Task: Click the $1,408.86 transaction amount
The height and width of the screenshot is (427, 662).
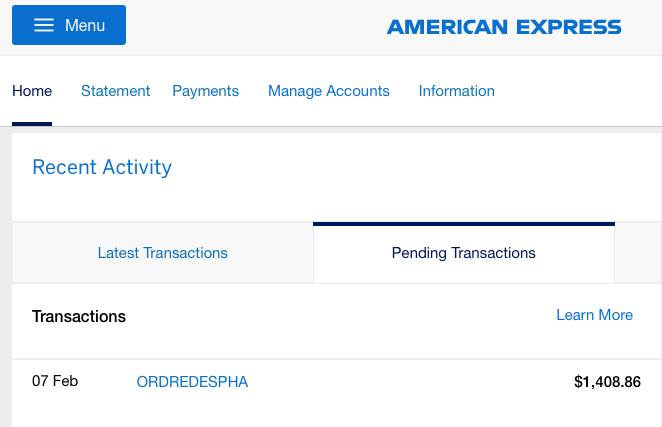Action: [x=607, y=382]
